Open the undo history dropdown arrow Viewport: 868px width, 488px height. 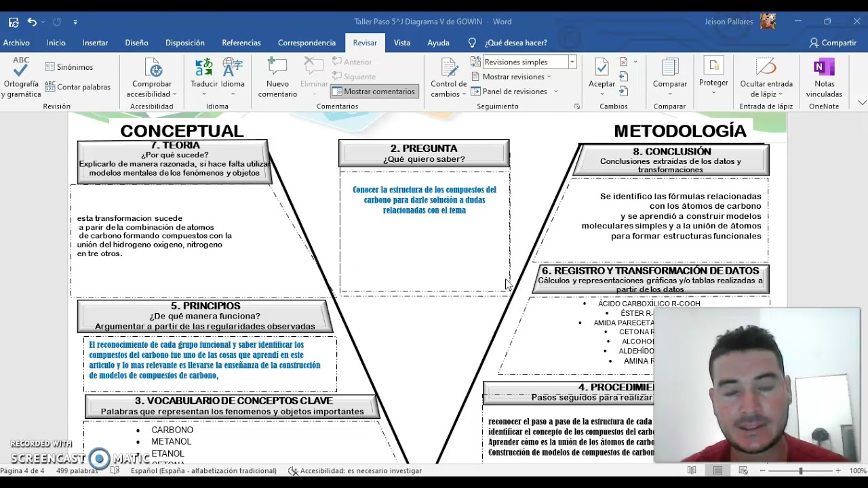click(43, 22)
